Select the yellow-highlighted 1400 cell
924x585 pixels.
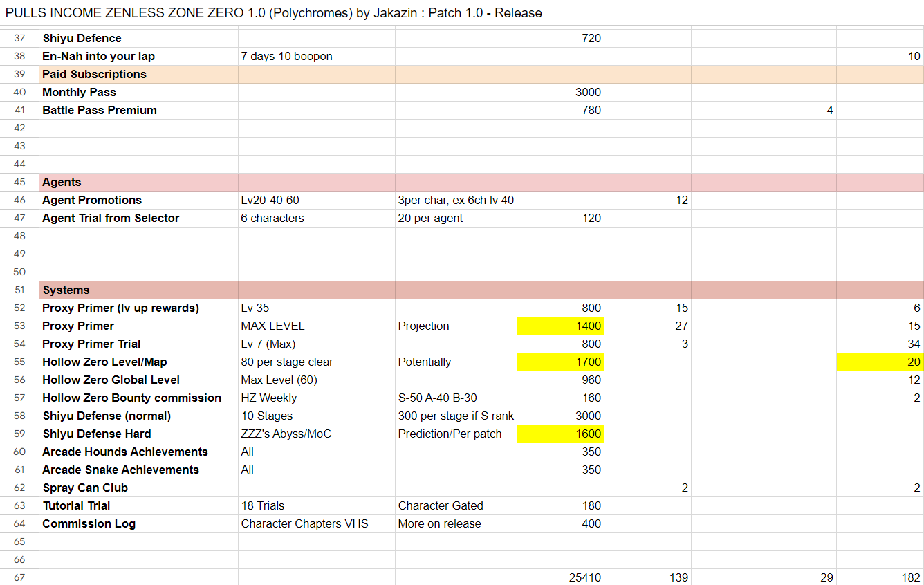point(560,326)
